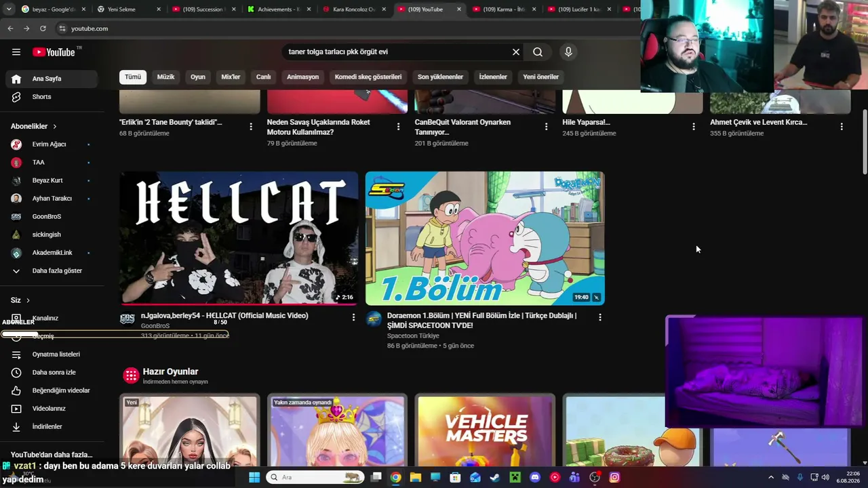The width and height of the screenshot is (868, 488).
Task: Select Yeni öneriler filter chip
Action: click(541, 77)
